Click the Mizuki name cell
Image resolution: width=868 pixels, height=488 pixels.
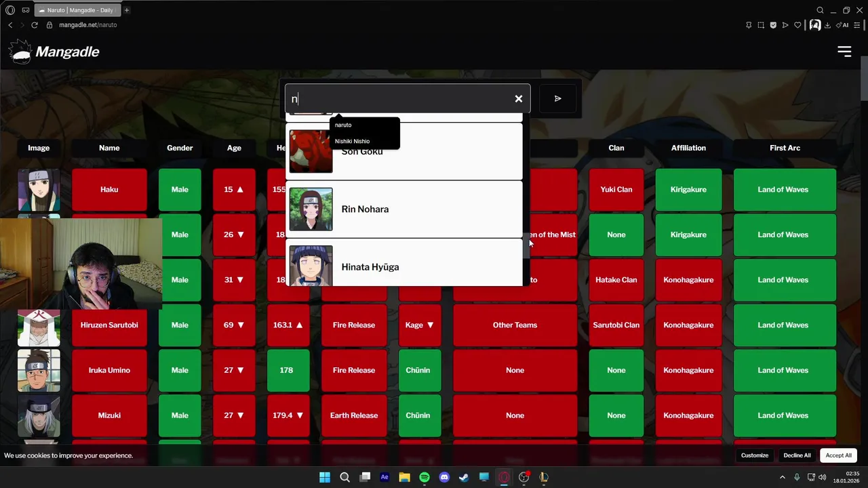pos(109,415)
